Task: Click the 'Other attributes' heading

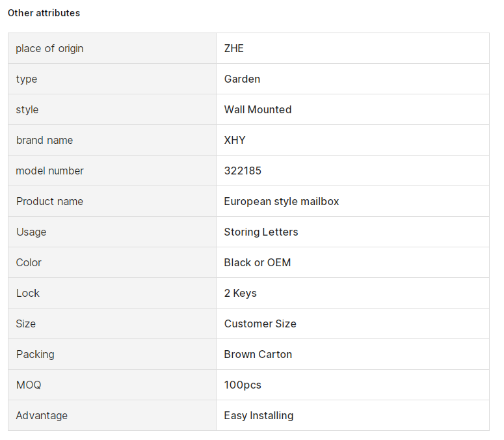Action: [x=44, y=13]
